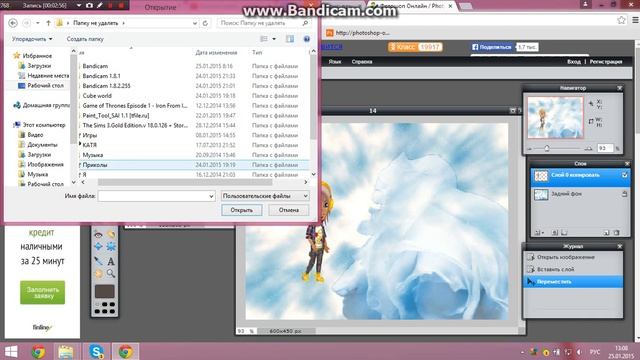
Task: Select the Color Picker eyedropper tool
Action: [x=98, y=260]
